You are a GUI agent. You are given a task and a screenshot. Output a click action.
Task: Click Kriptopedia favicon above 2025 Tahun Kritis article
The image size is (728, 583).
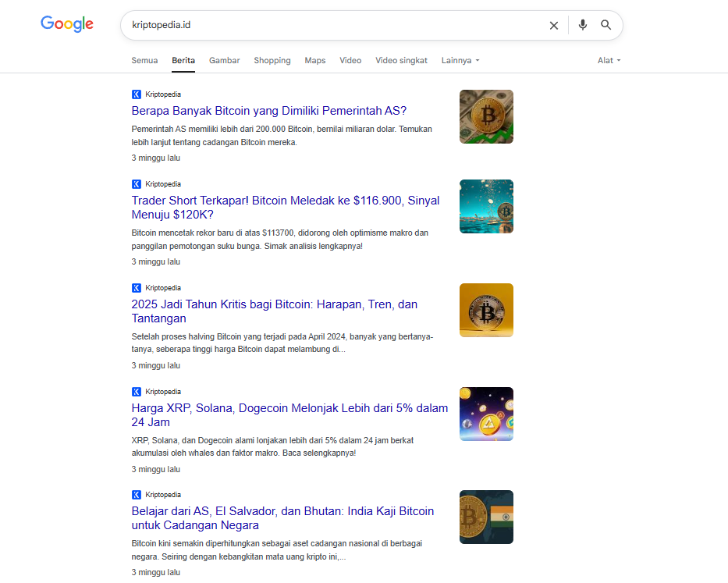pos(137,288)
